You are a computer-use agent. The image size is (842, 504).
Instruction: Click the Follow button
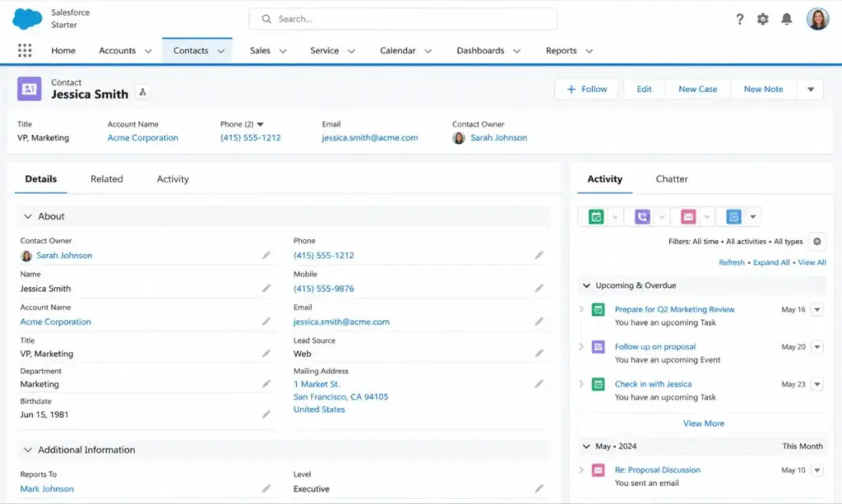coord(586,89)
